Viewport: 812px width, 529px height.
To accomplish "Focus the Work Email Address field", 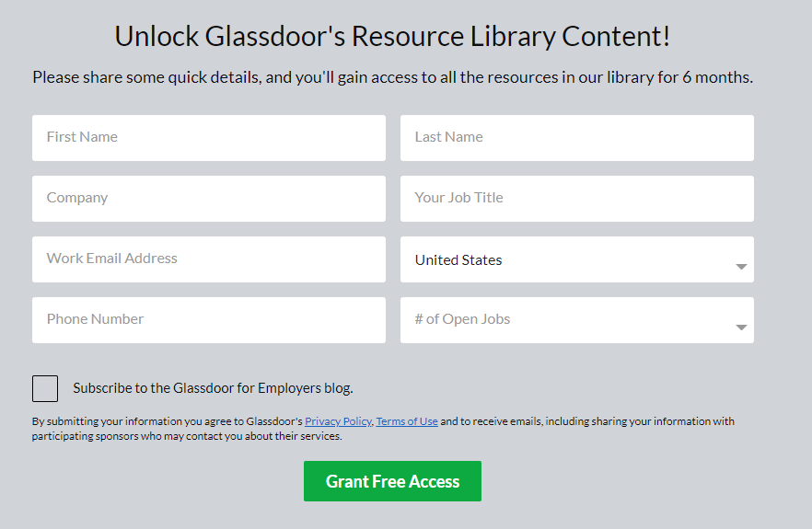I will click(208, 259).
